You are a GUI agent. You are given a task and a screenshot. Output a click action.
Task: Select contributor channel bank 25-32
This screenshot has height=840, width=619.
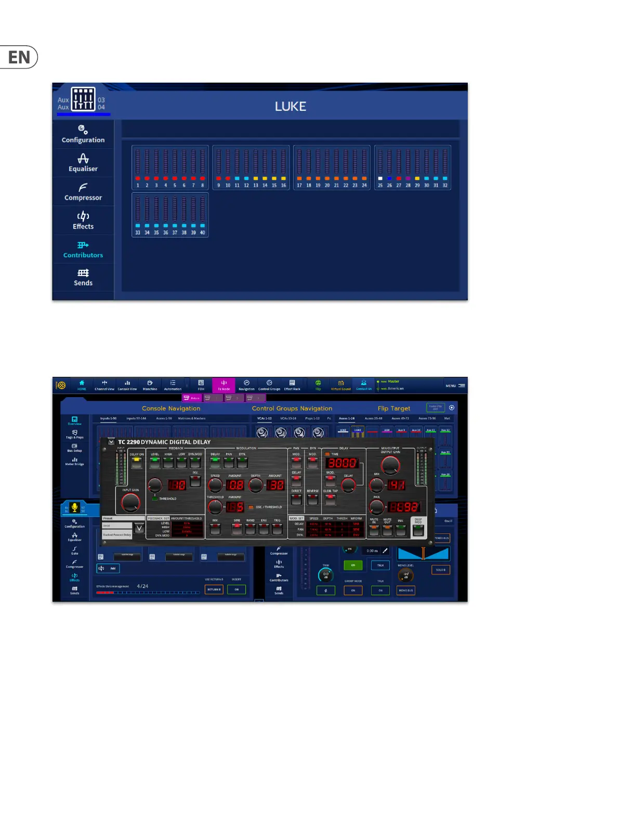point(413,167)
